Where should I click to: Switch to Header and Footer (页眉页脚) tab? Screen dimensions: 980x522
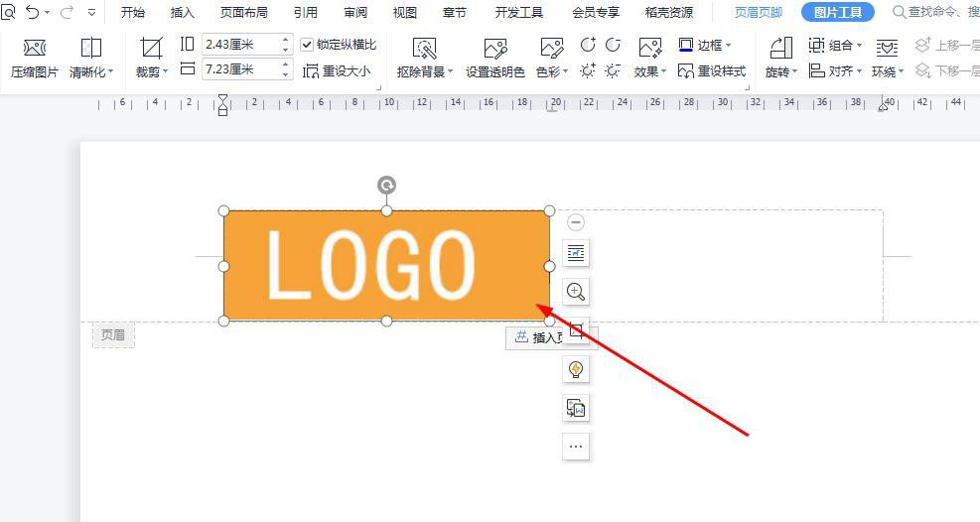[759, 12]
